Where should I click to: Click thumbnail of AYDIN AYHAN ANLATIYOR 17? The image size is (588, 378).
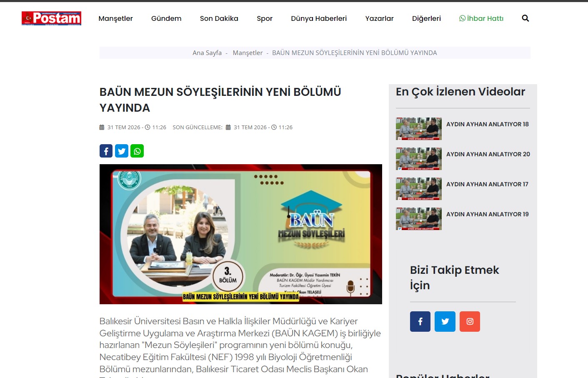pyautogui.click(x=419, y=189)
